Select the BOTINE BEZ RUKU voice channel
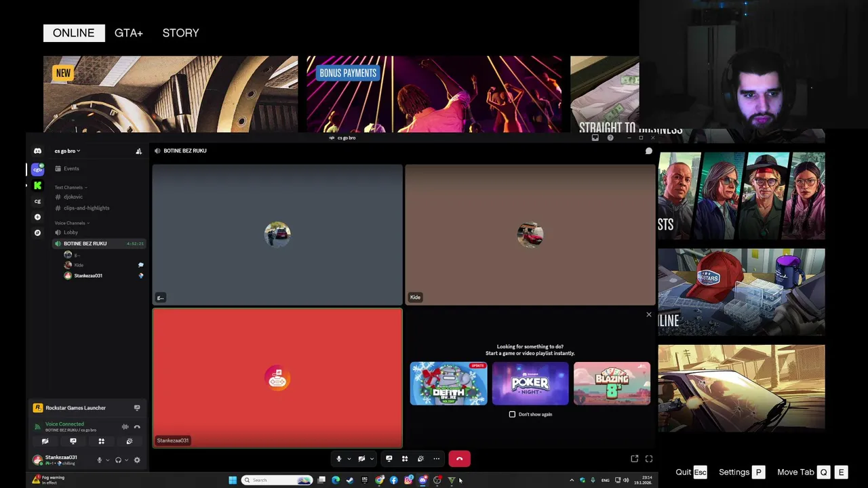This screenshot has height=488, width=868. pos(98,243)
